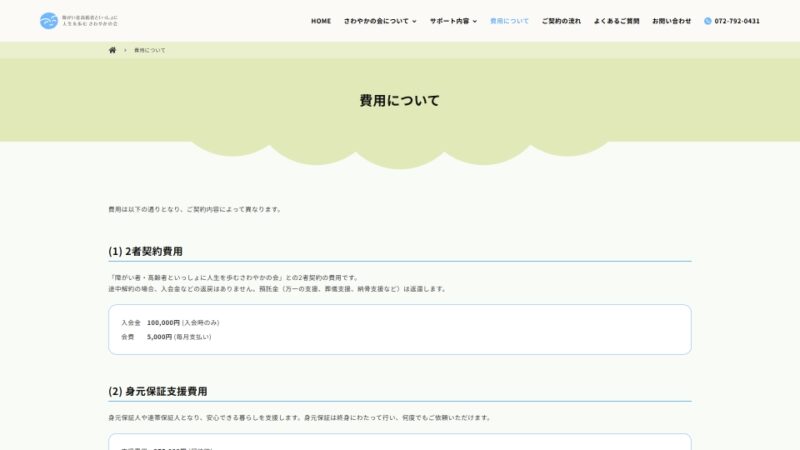Open the HOME menu item
The width and height of the screenshot is (800, 450).
(x=321, y=21)
